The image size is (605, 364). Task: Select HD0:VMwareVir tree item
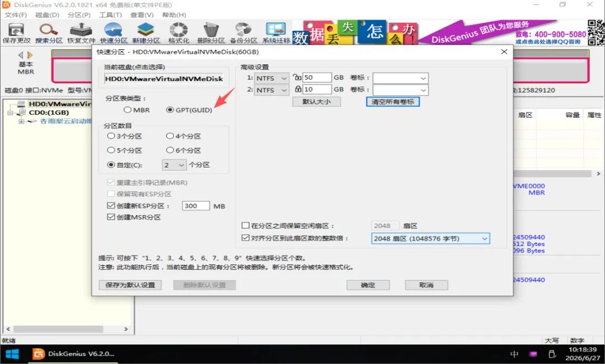click(x=59, y=104)
